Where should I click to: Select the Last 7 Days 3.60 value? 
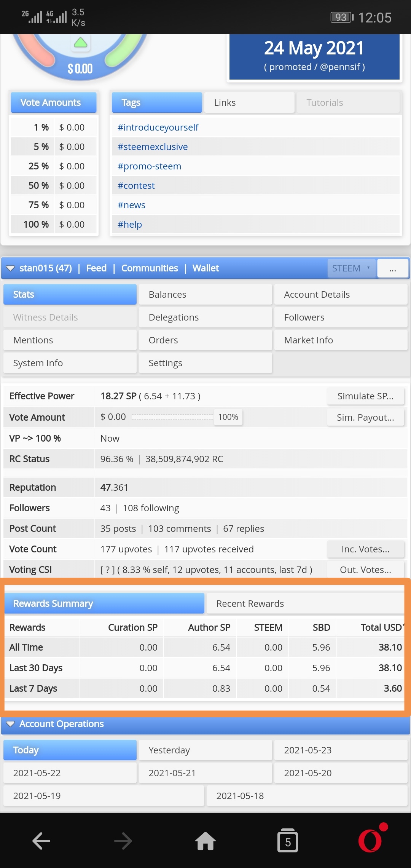[x=393, y=688]
